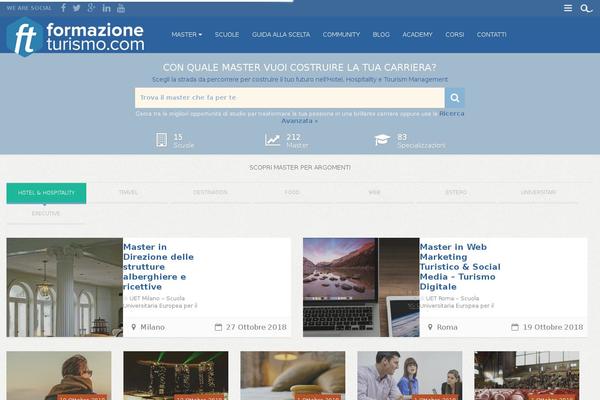Open the COMMUNITY menu item
Image resolution: width=600 pixels, height=400 pixels.
341,35
